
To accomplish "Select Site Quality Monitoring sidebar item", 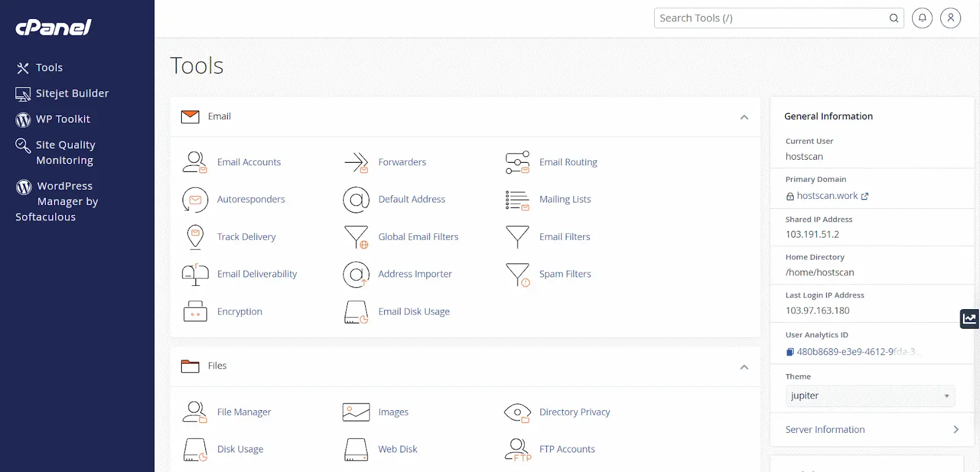I will point(56,152).
